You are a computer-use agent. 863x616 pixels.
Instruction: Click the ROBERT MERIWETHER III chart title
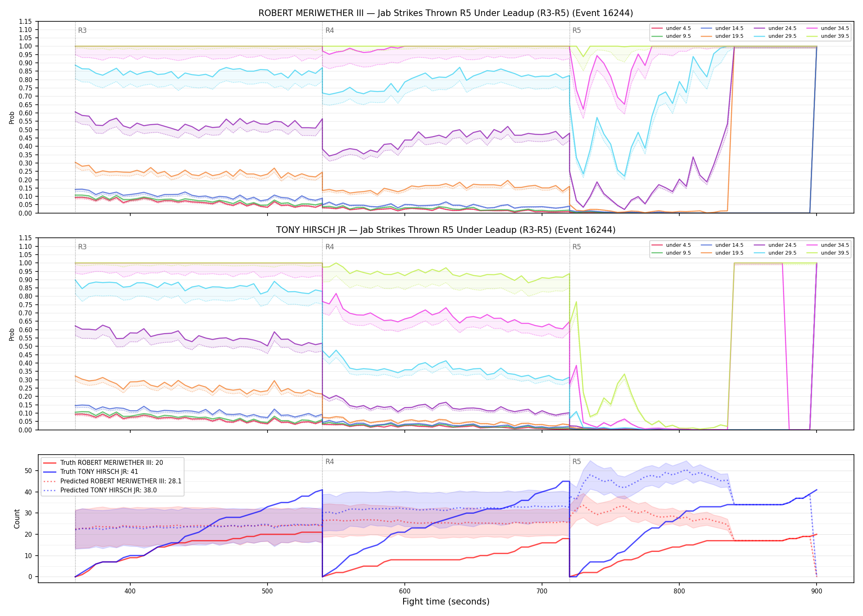(x=445, y=13)
